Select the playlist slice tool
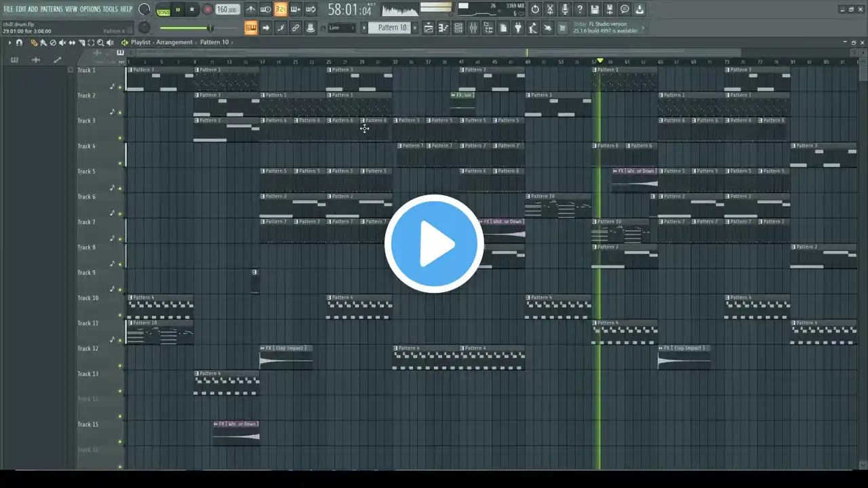The image size is (868, 488). (x=81, y=43)
